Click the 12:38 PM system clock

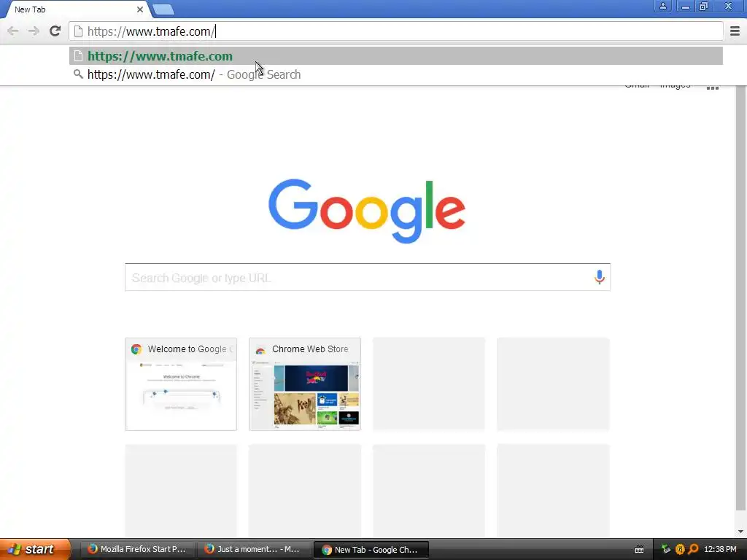pos(720,549)
